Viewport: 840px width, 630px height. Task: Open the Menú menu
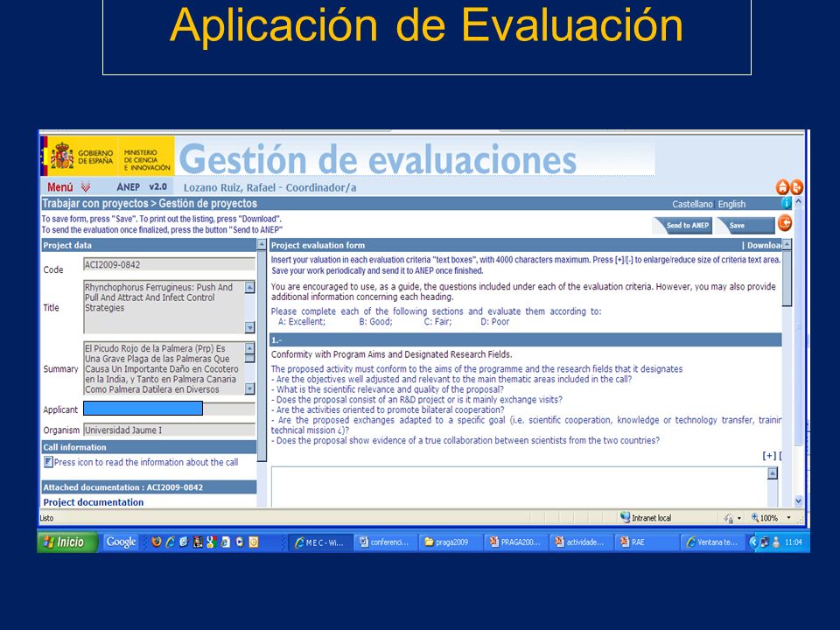coord(60,187)
